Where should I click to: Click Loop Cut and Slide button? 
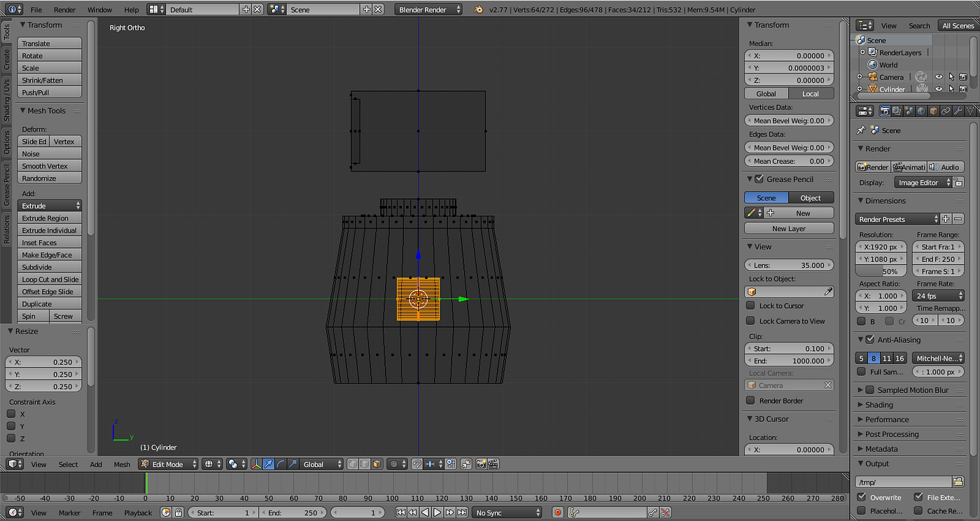coord(50,279)
